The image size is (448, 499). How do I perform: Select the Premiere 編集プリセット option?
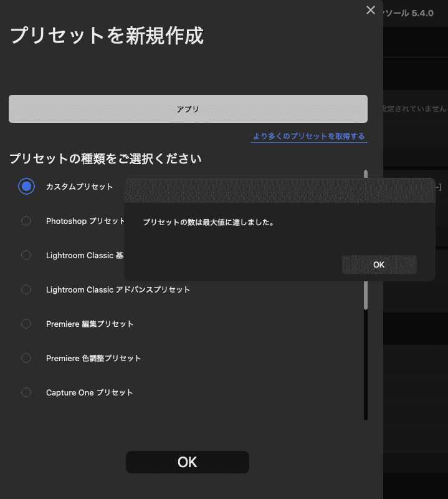pyautogui.click(x=26, y=324)
